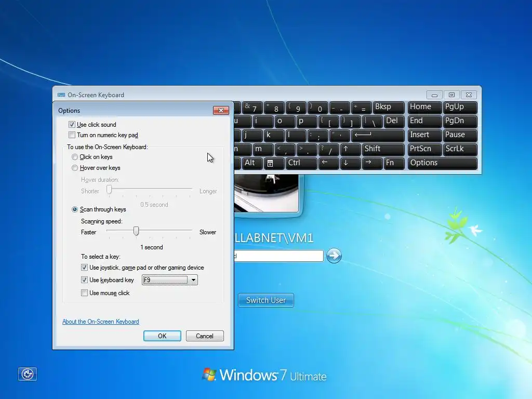Toggle Use keyboard key checkbox
The height and width of the screenshot is (399, 532).
tap(84, 280)
